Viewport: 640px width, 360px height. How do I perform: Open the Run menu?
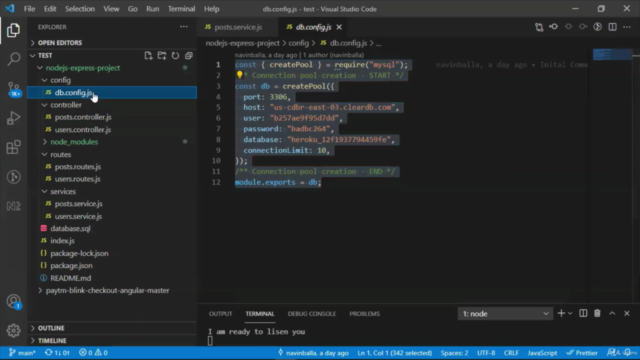point(153,9)
